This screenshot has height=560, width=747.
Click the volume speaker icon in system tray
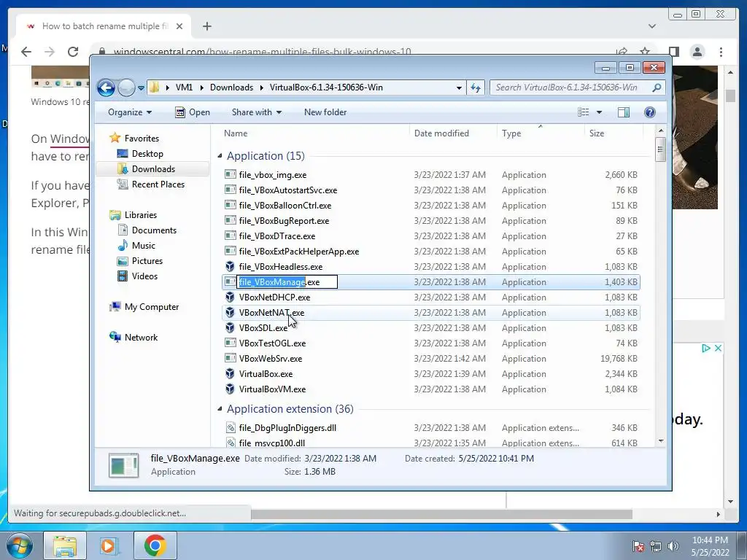pos(673,546)
